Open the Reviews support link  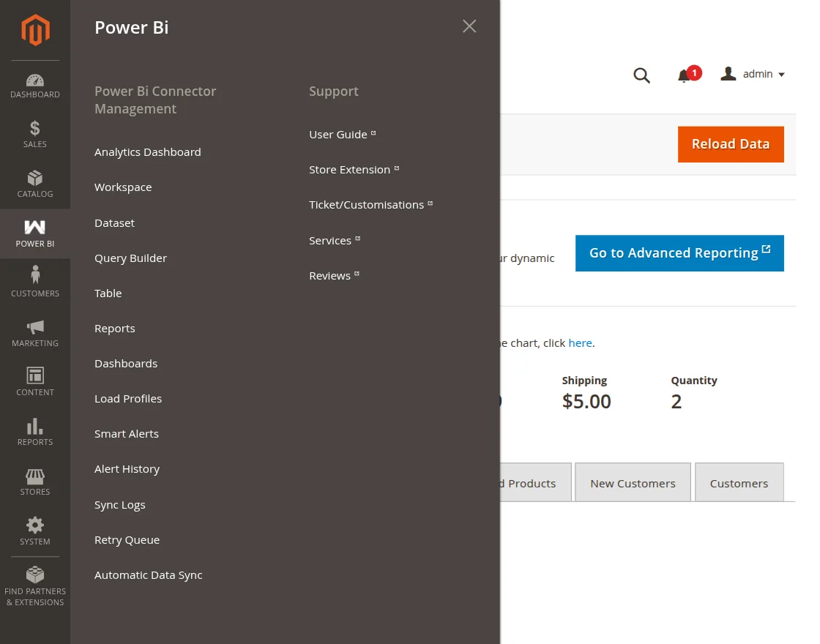click(x=334, y=275)
